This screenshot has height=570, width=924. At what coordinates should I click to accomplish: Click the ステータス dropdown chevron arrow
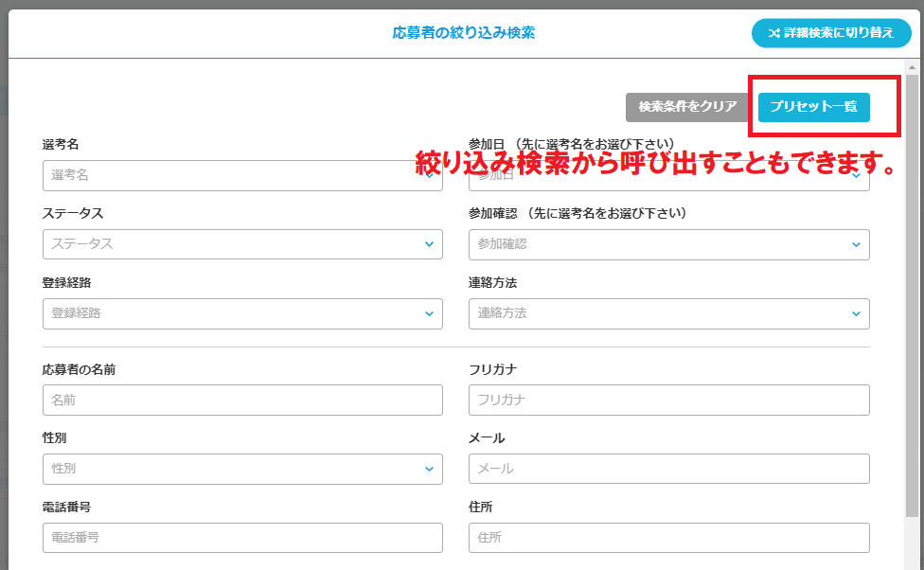coord(429,244)
